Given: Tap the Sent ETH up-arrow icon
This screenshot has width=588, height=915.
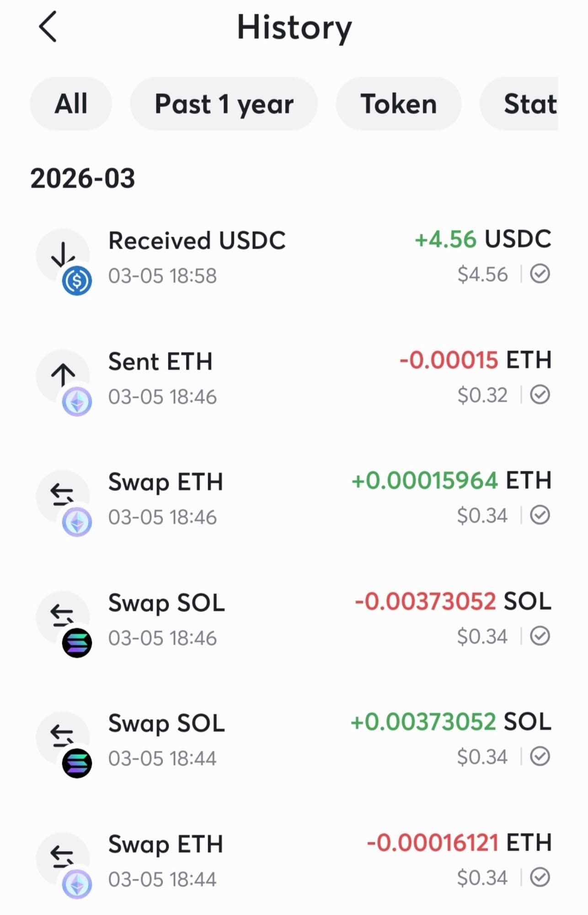Looking at the screenshot, I should (x=63, y=375).
